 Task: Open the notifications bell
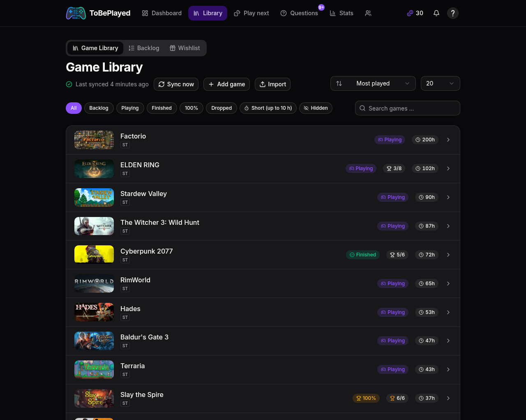436,13
